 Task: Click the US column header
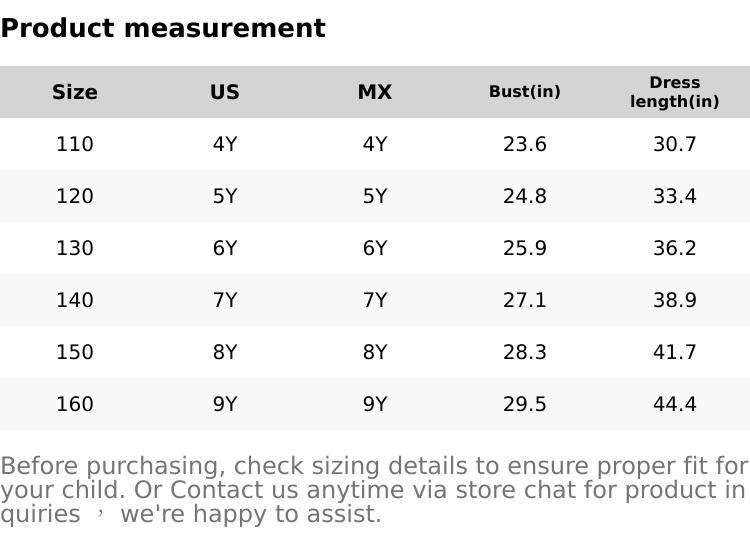click(225, 92)
